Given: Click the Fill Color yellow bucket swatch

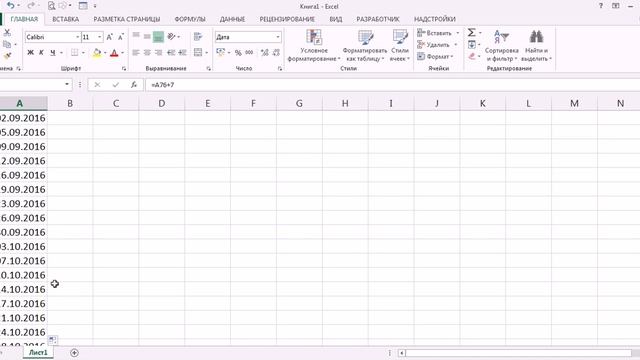Looking at the screenshot, I should pyautogui.click(x=97, y=53).
